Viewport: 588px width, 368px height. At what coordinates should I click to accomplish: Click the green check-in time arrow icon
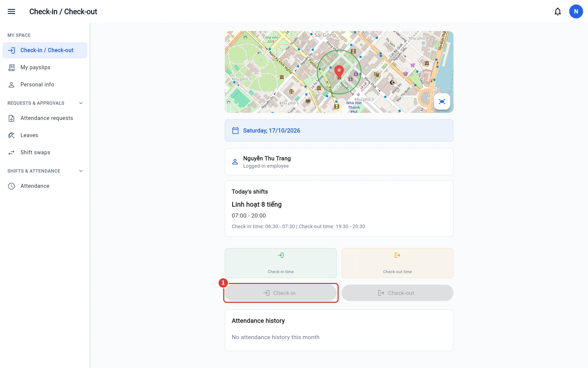281,255
